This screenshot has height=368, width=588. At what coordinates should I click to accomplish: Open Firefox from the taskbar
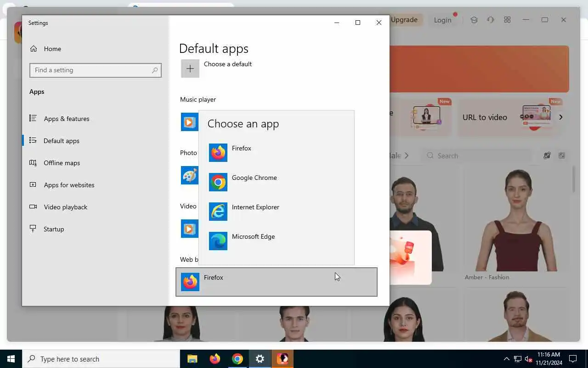[215, 359]
